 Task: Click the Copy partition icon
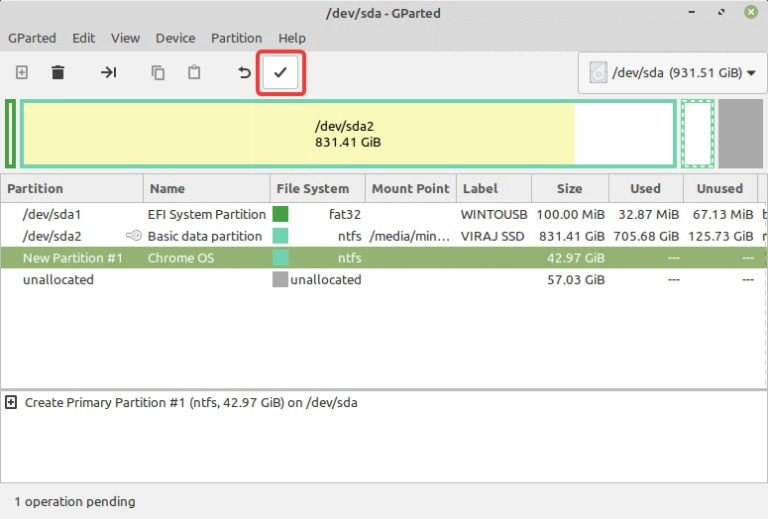158,73
